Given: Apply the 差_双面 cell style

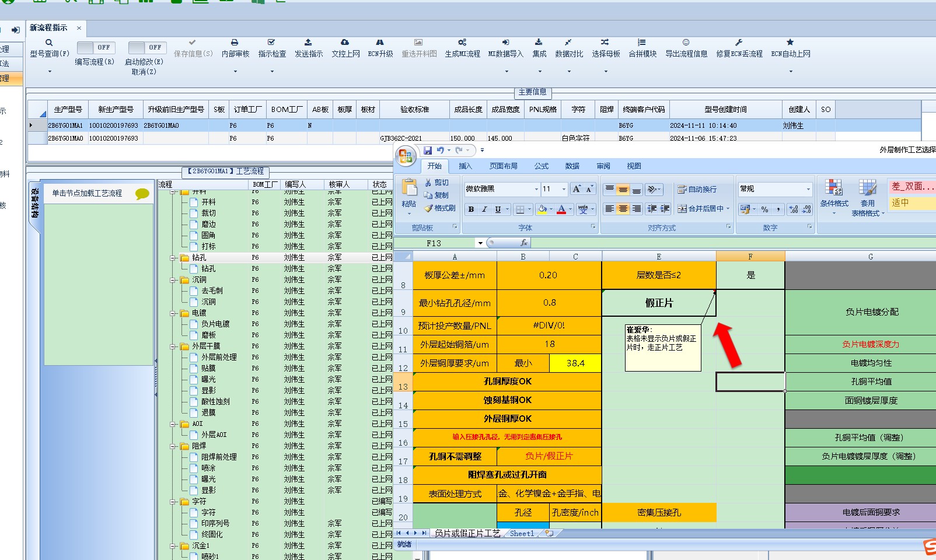Looking at the screenshot, I should click(x=911, y=187).
